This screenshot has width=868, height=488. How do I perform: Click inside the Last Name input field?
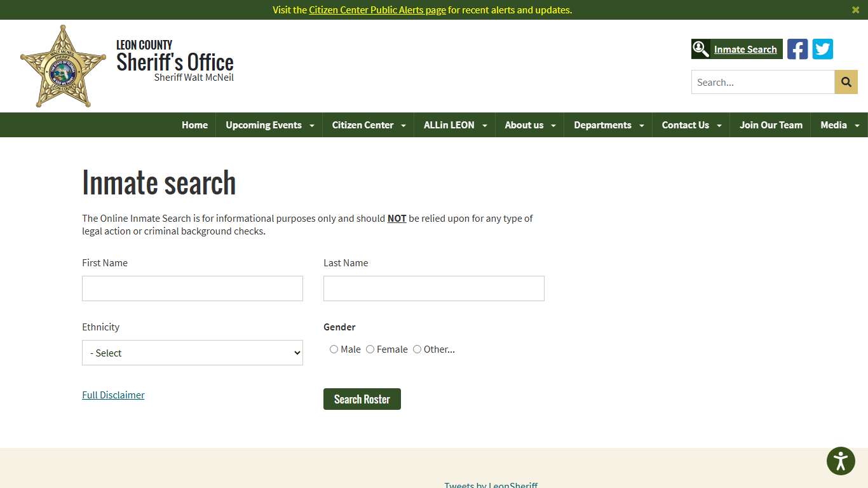coord(433,288)
